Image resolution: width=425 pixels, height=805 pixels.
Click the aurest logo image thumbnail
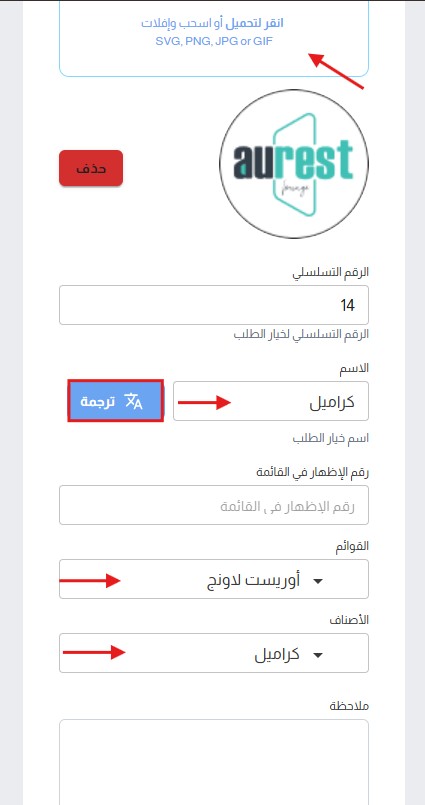click(x=294, y=163)
